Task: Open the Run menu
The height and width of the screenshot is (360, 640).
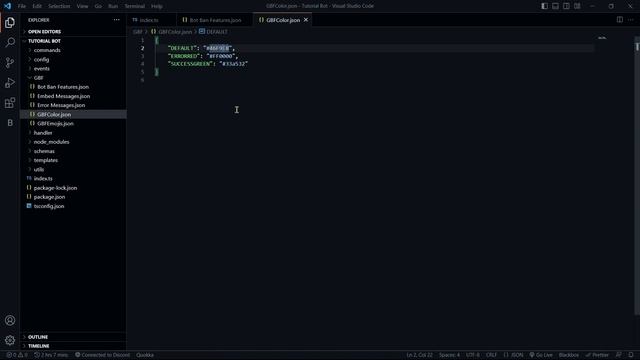Action: (113, 6)
